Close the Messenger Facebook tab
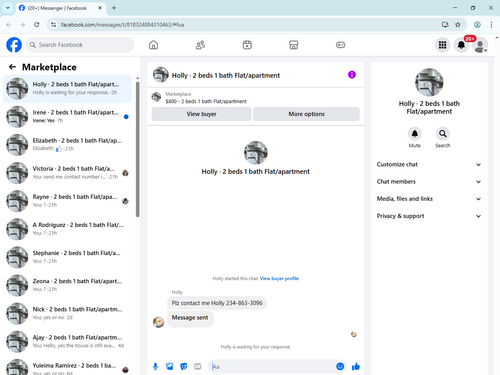The image size is (500, 375). 100,8
